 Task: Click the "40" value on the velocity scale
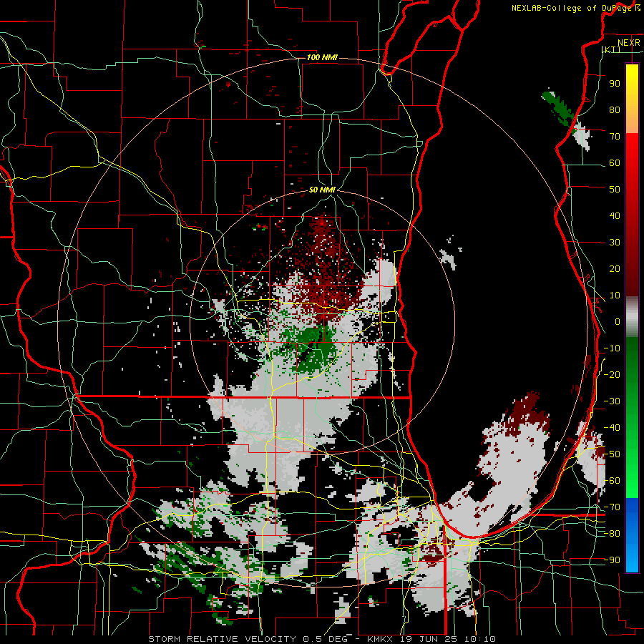(615, 215)
